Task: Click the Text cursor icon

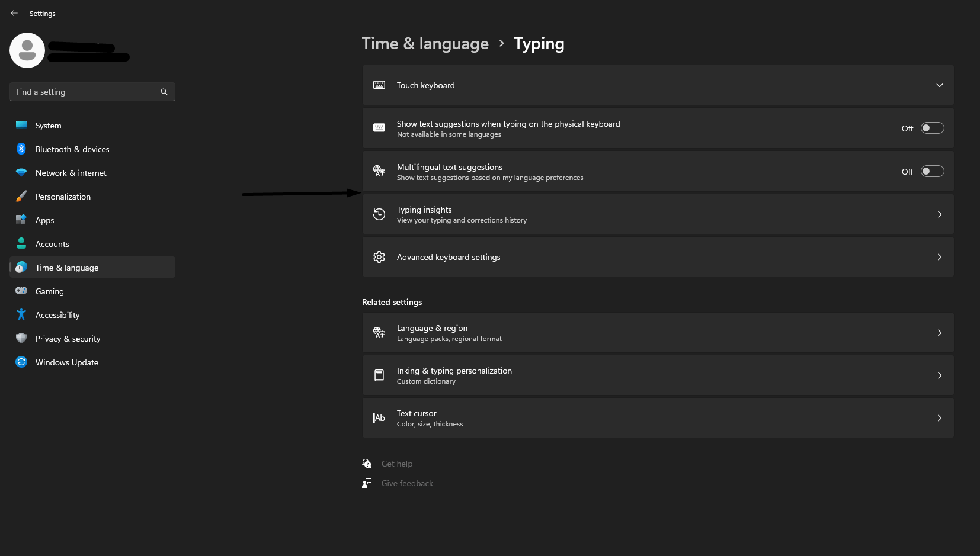Action: [379, 418]
